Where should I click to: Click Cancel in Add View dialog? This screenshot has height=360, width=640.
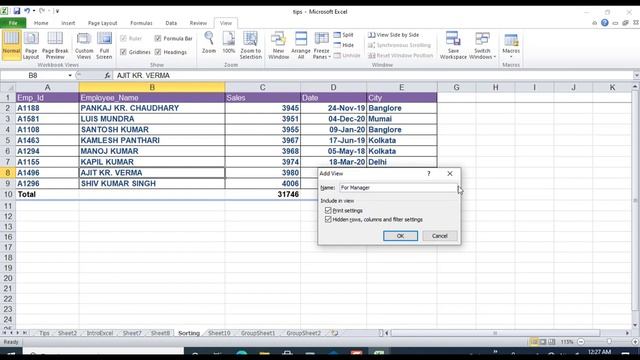440,236
